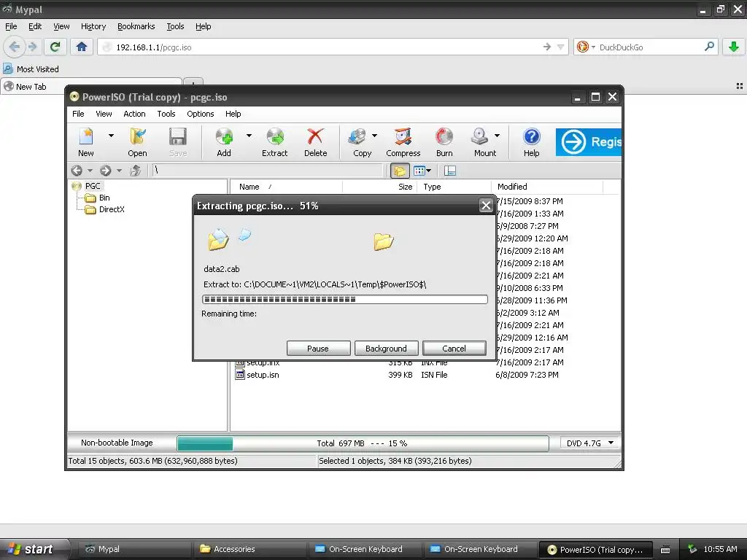Open the PowerISO Tools menu
The image size is (747, 560).
166,114
